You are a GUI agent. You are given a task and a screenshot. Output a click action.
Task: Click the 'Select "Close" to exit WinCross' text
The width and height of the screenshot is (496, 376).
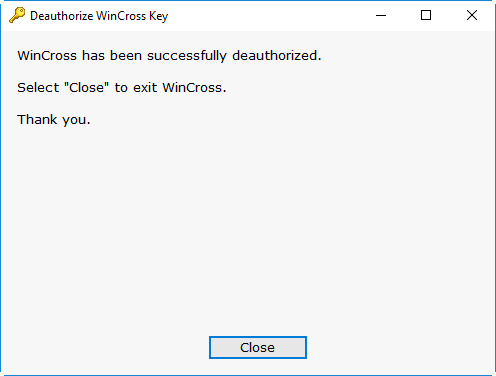point(122,88)
